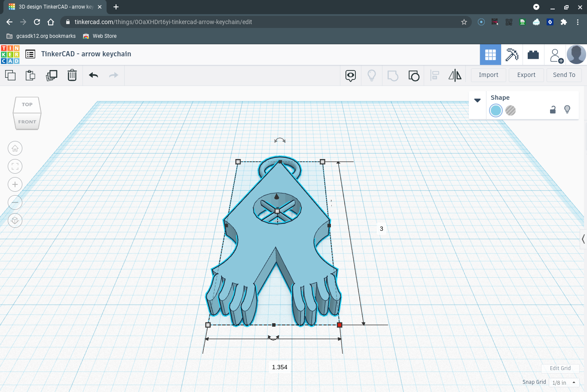Image resolution: width=587 pixels, height=392 pixels.
Task: Click the Paste tool icon
Action: 31,75
